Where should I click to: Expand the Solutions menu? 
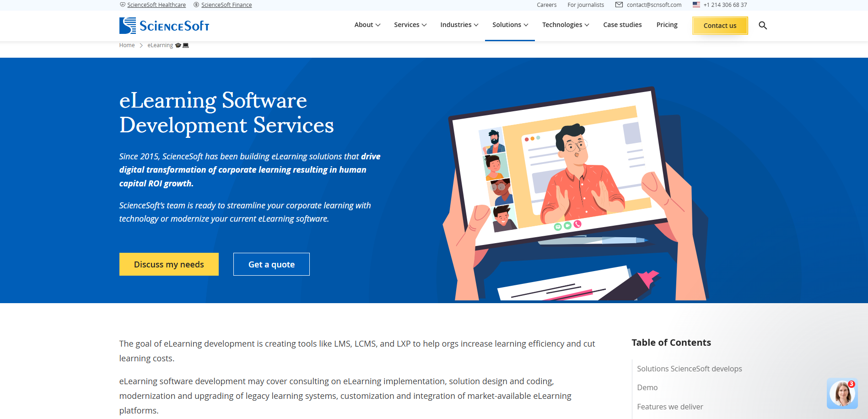click(x=510, y=25)
